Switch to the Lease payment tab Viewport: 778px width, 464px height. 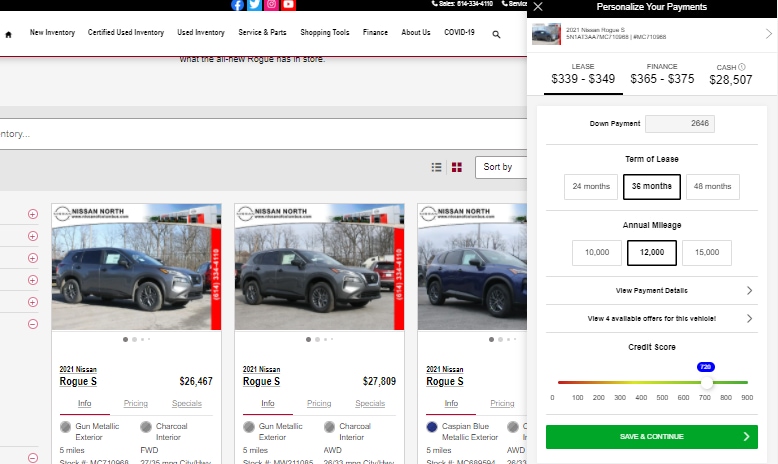[583, 74]
